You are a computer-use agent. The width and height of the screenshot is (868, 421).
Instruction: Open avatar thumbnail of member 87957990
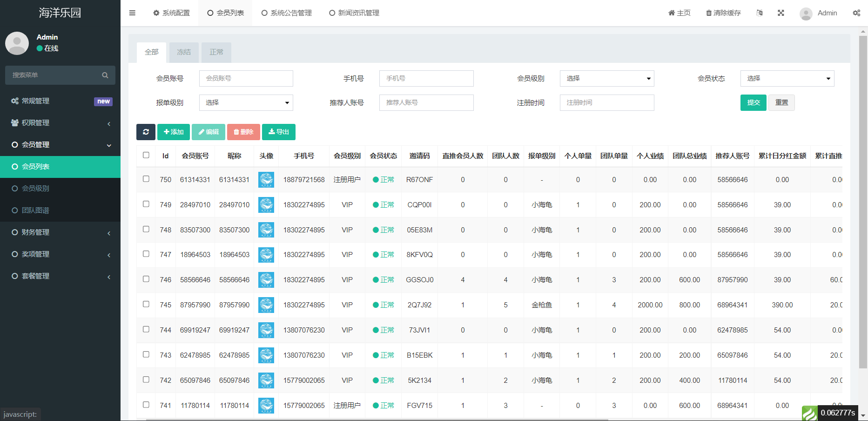click(x=266, y=305)
